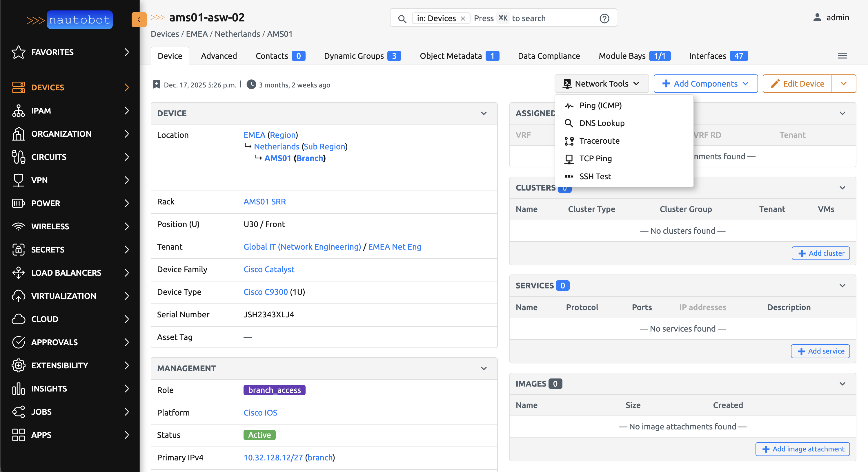Click the IPAM sidebar icon

(x=18, y=110)
